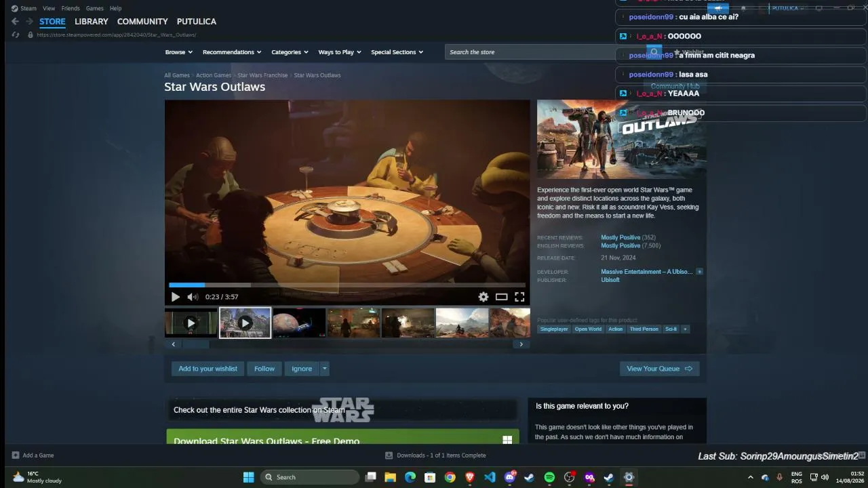Open the Action tag
Image resolution: width=868 pixels, height=488 pixels.
click(x=615, y=329)
